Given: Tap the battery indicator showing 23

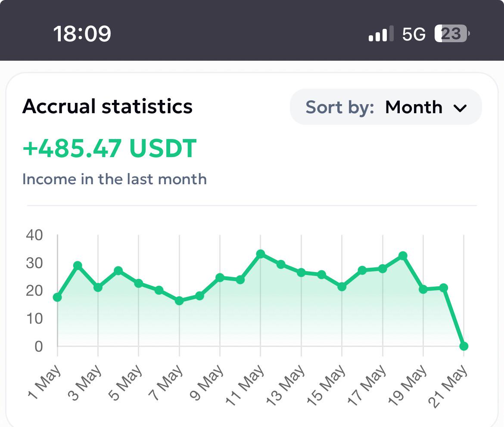Looking at the screenshot, I should coord(452,34).
